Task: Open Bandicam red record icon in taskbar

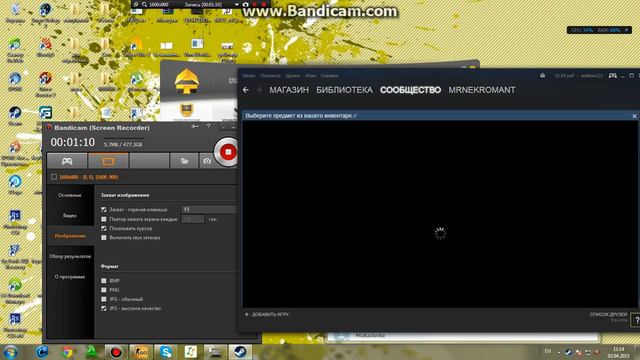Action: (116, 352)
